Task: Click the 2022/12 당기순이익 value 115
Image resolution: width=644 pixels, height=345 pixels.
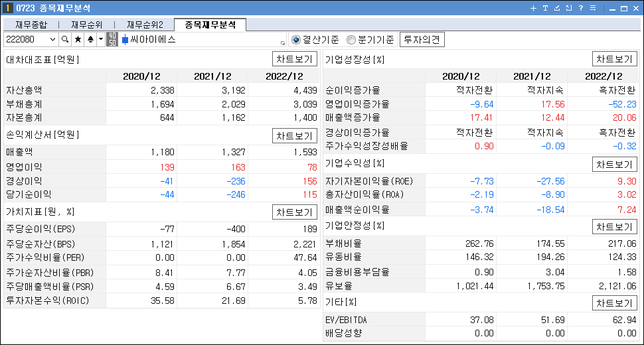Action: coord(310,195)
